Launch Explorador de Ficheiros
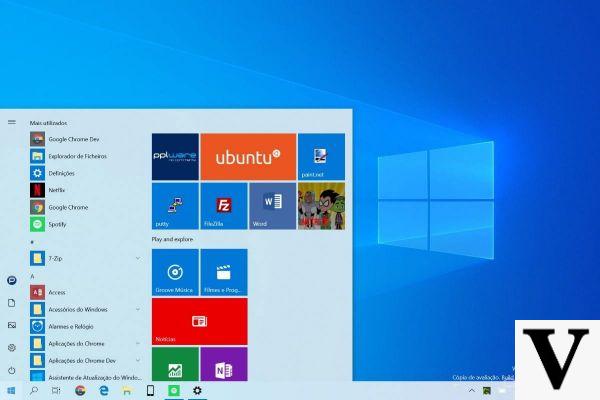The image size is (600, 400). tap(85, 156)
